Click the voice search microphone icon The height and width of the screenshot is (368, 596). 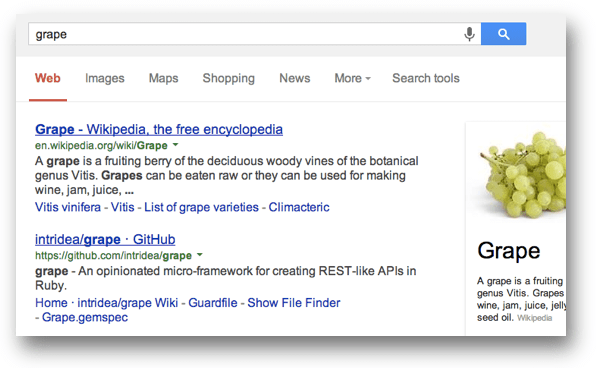coord(469,34)
